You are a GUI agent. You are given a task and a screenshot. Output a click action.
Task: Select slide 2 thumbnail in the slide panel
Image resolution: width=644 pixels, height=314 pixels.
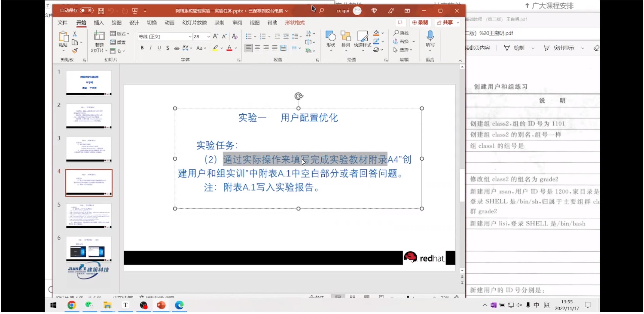pos(89,116)
